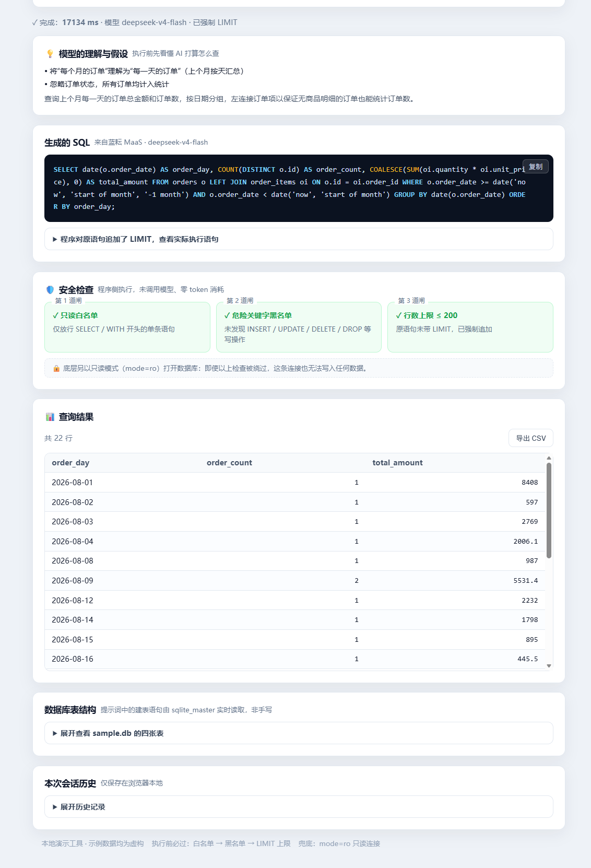Click the 来自蓝耘 MaaS · deepseek-v4-flash label
591x868 pixels.
151,143
